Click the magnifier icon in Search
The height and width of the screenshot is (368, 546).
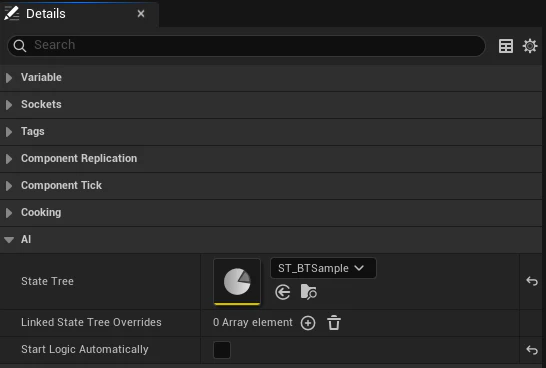(20, 46)
